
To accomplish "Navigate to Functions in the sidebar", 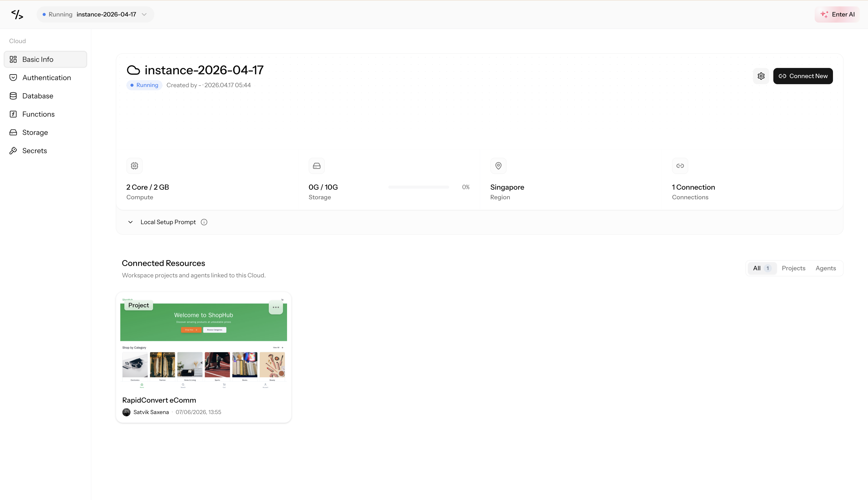I will [45, 114].
